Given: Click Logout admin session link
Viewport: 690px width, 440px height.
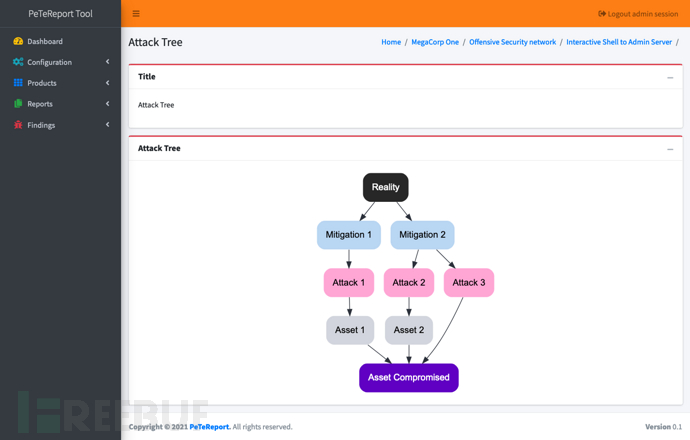Looking at the screenshot, I should (x=638, y=14).
